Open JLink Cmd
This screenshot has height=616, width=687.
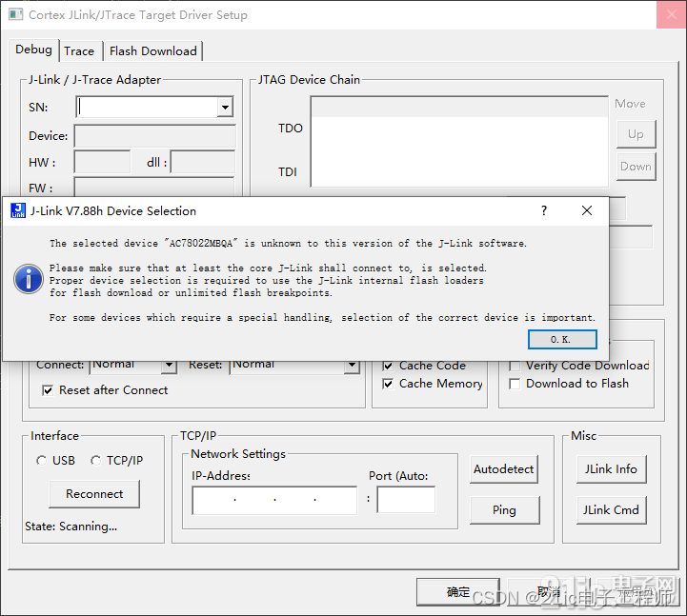(x=611, y=510)
